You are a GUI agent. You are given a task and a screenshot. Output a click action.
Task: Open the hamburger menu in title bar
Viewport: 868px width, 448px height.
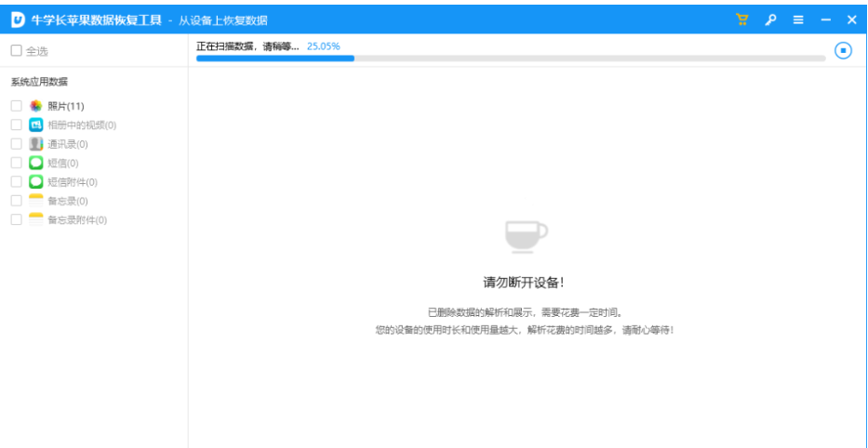point(798,20)
